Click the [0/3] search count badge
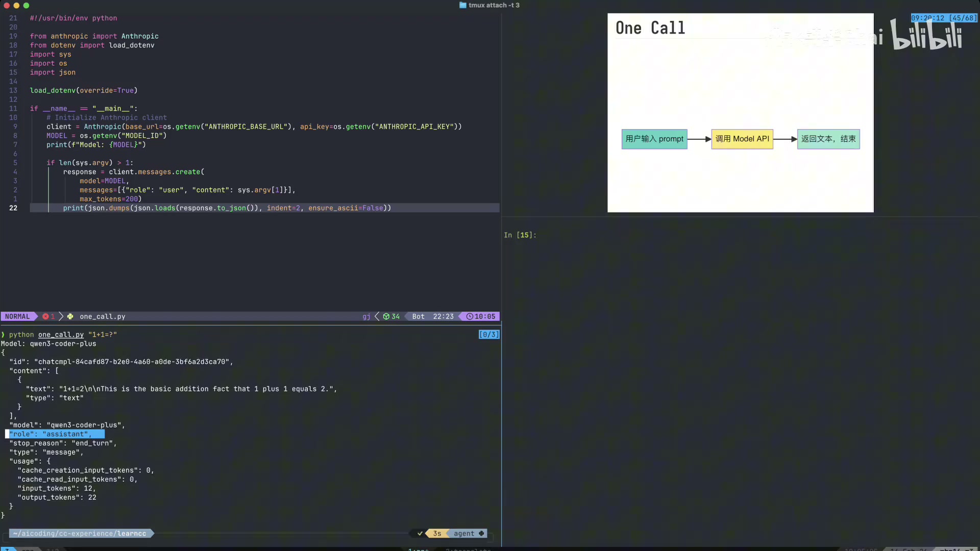 [x=488, y=335]
